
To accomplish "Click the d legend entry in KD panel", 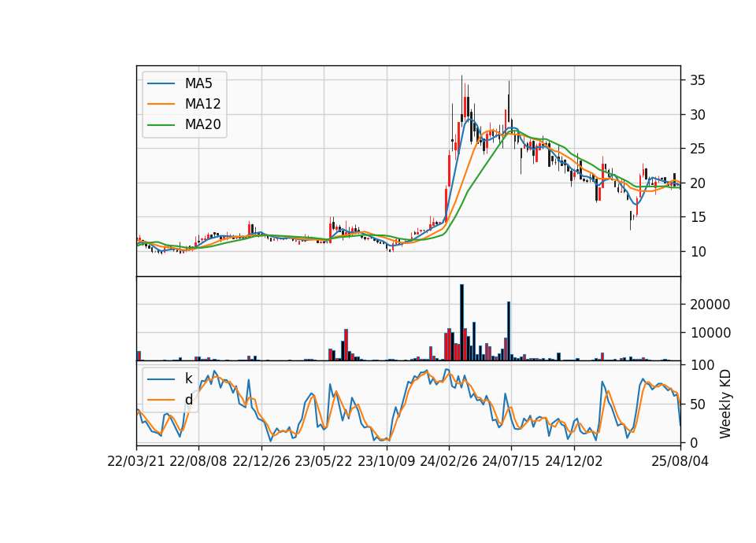I will pyautogui.click(x=170, y=400).
